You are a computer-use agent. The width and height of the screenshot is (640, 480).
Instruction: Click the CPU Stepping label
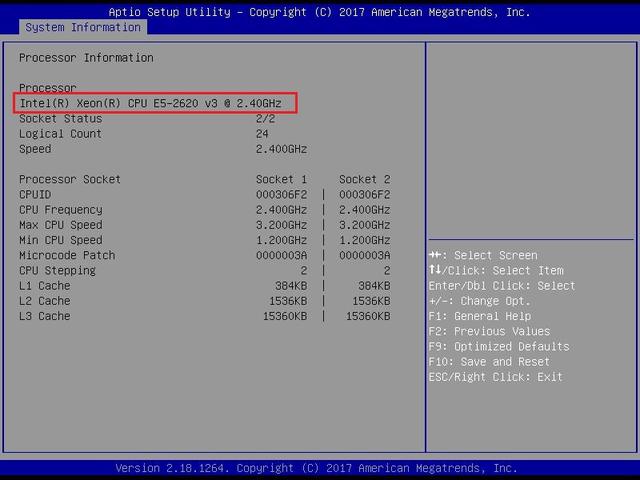click(57, 270)
